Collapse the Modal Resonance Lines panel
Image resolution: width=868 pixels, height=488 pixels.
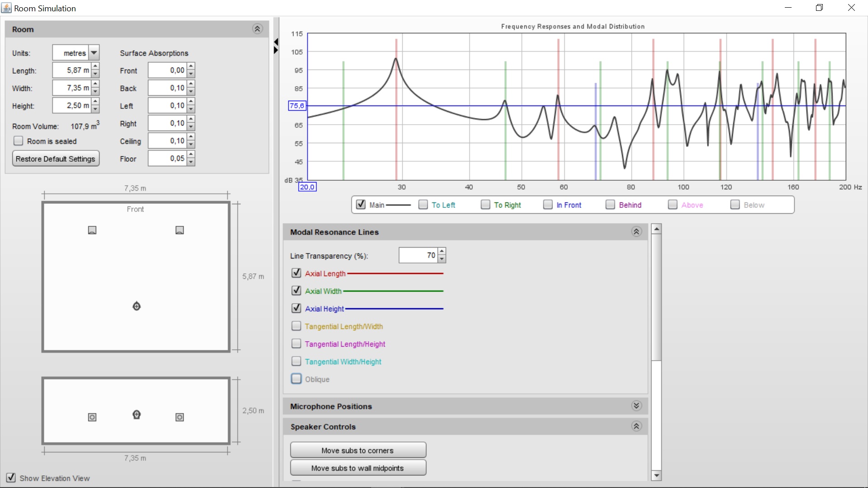coord(636,232)
